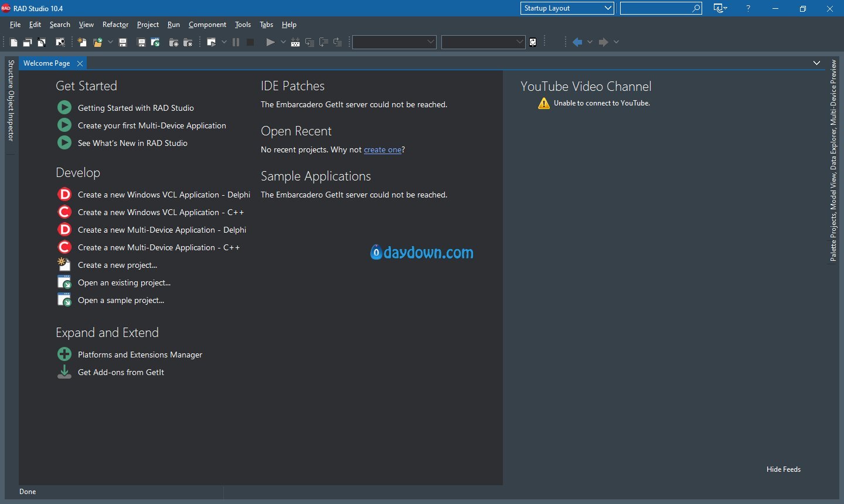The height and width of the screenshot is (504, 844).
Task: Click the Run play triangle button
Action: [x=270, y=42]
